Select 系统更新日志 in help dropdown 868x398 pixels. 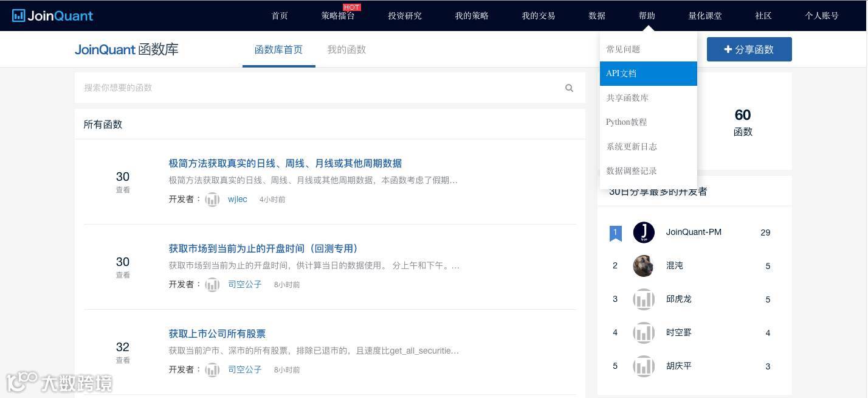(648, 147)
